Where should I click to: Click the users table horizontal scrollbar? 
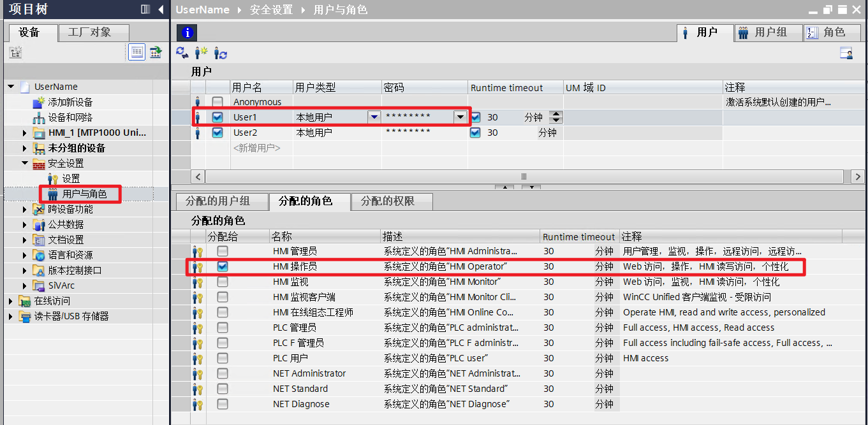pos(523,176)
